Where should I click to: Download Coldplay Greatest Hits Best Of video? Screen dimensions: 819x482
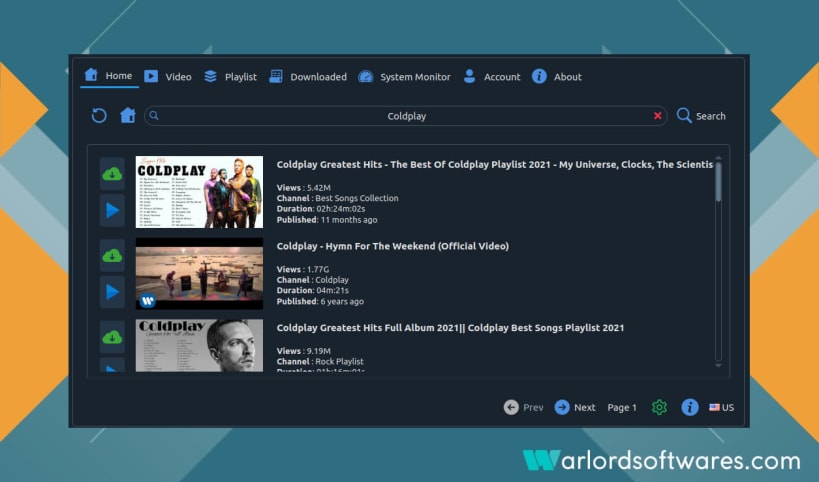point(112,174)
